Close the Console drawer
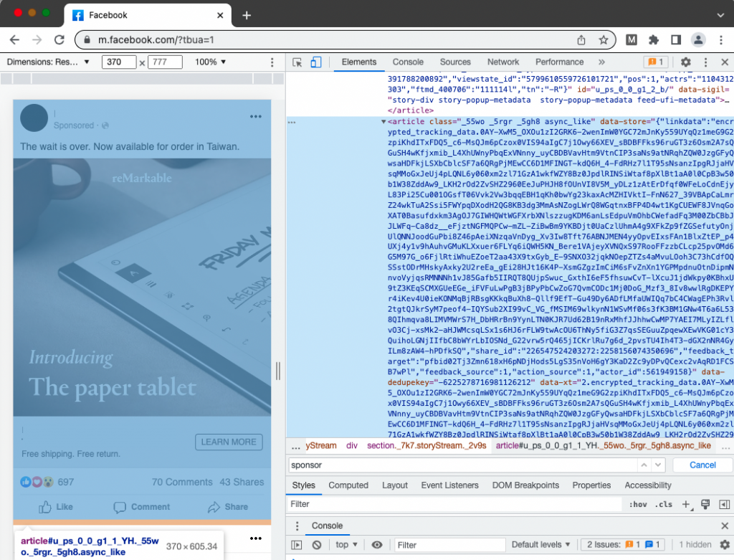This screenshot has width=734, height=560. 725,526
